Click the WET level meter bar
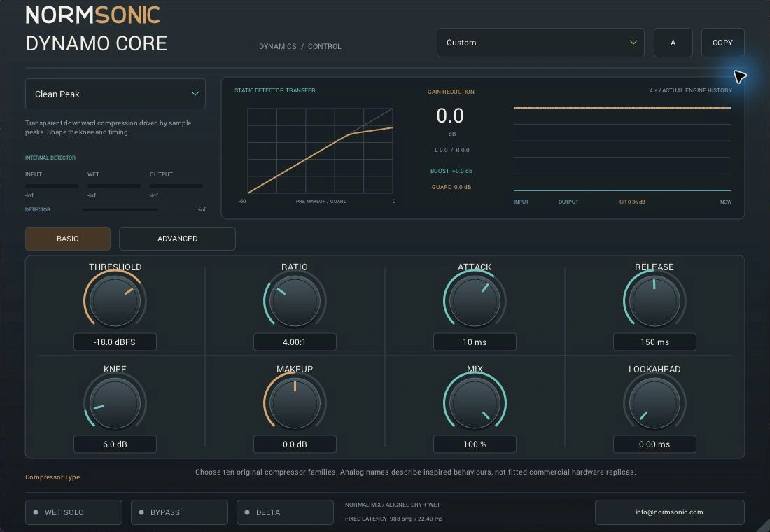The width and height of the screenshot is (770, 532). pos(114,186)
